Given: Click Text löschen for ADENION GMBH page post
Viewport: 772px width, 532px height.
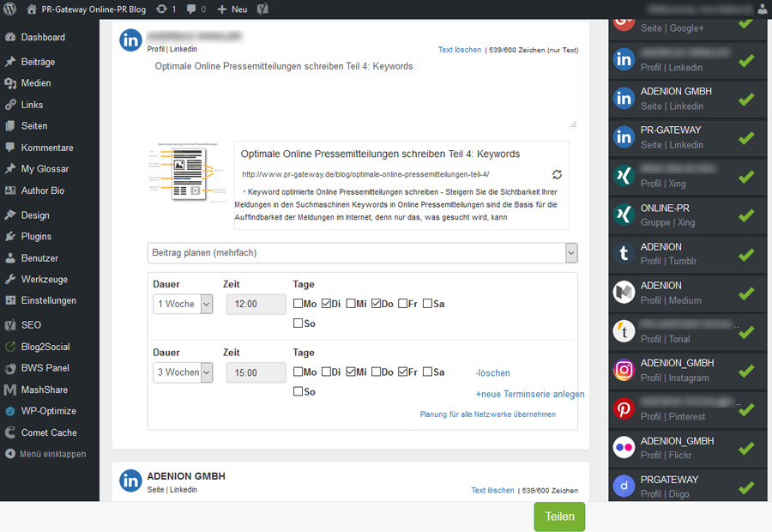Looking at the screenshot, I should [x=492, y=490].
